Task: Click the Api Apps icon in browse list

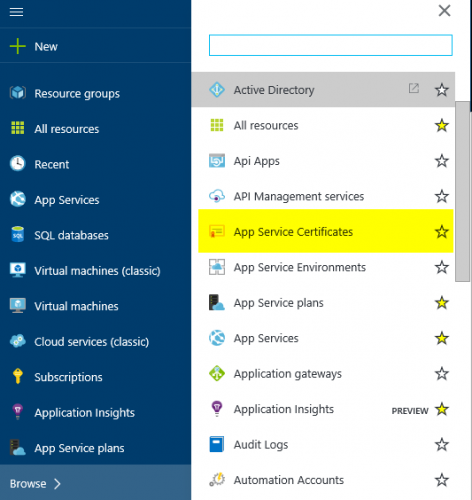Action: [217, 161]
